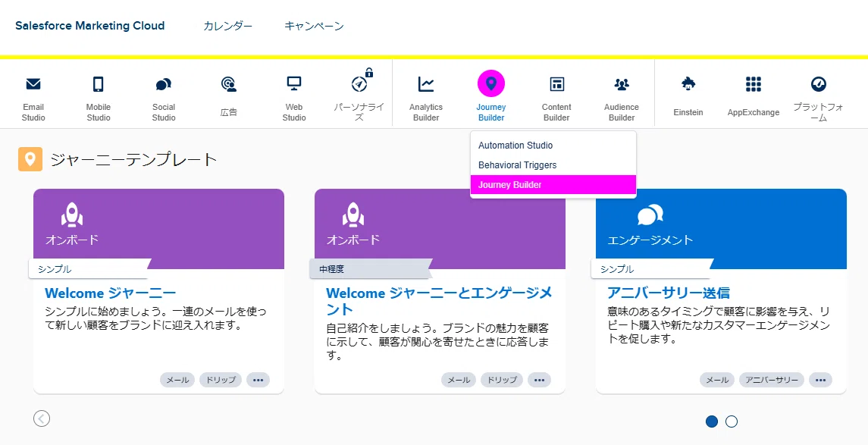Open Web Studio monitor icon
Viewport: 868px width, 445px height.
click(x=294, y=83)
